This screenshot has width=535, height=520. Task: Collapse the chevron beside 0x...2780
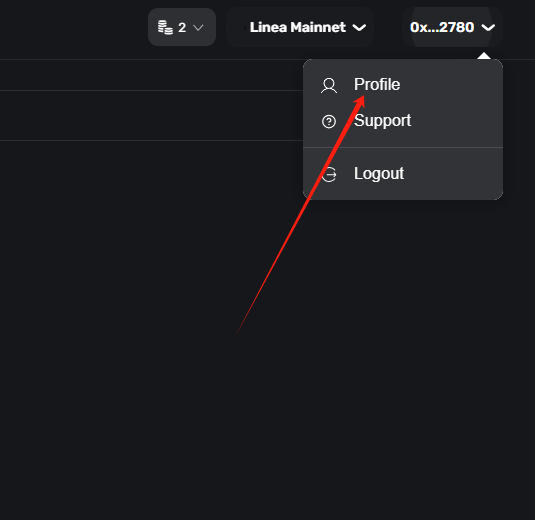(x=488, y=27)
